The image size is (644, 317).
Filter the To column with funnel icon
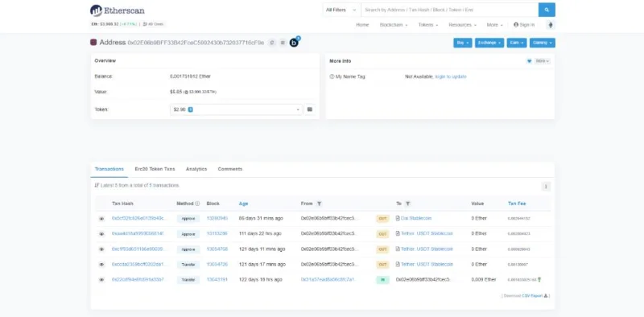coord(407,204)
